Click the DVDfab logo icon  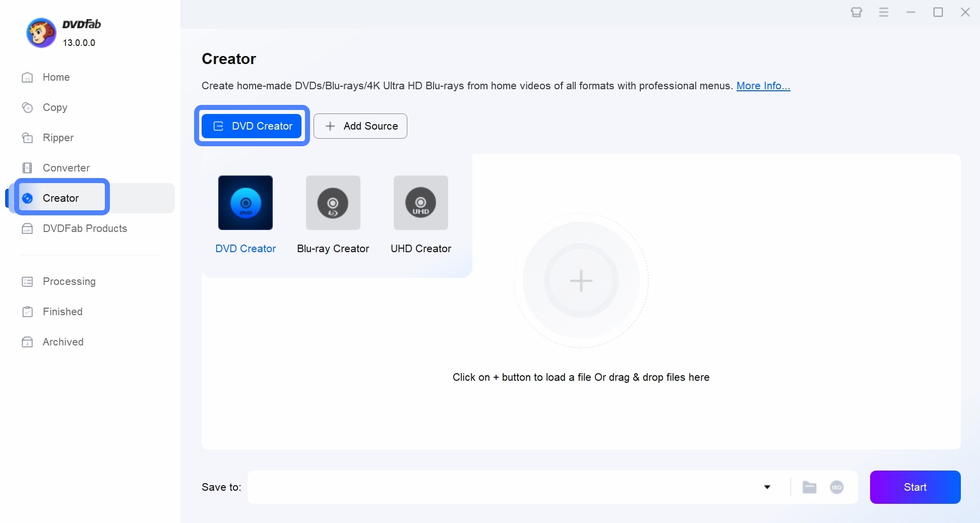pos(41,32)
